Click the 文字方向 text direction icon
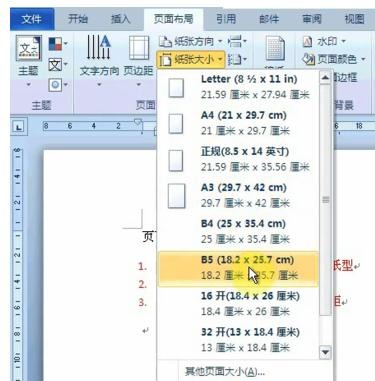 point(99,48)
